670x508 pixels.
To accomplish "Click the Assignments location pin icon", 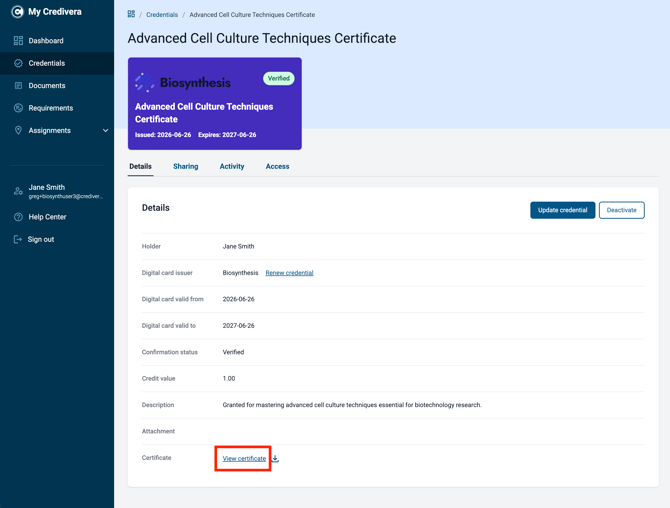I will [x=18, y=130].
